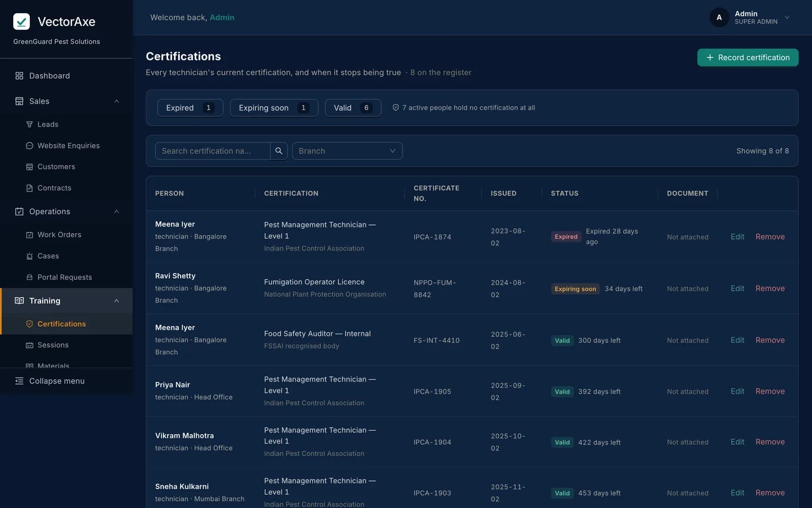Open the Dashboard icon in sidebar
The height and width of the screenshot is (508, 812).
coord(19,76)
